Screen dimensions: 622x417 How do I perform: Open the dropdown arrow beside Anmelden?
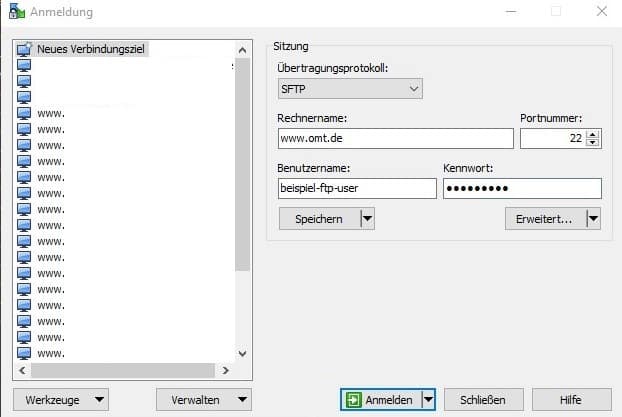(x=428, y=400)
